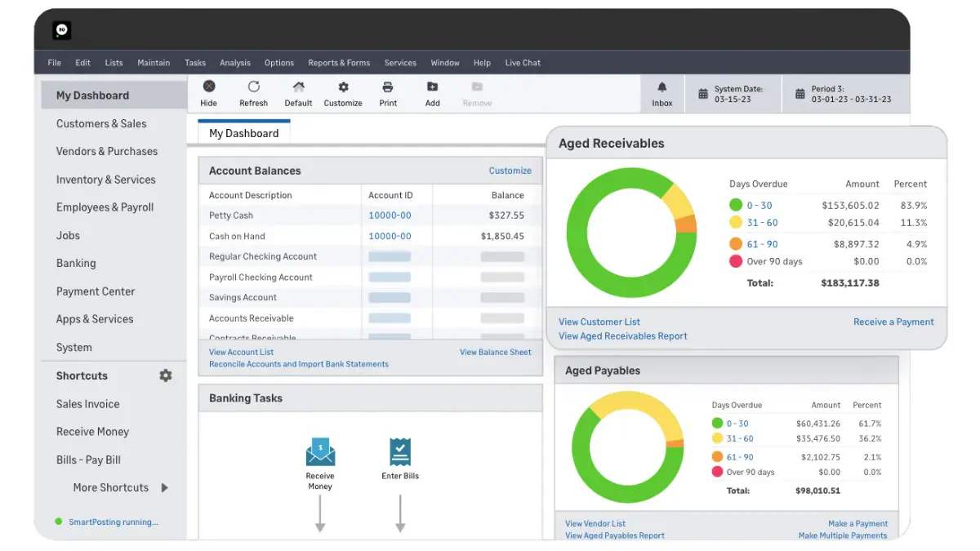Click the Enter Bills receipt icon

click(x=400, y=451)
